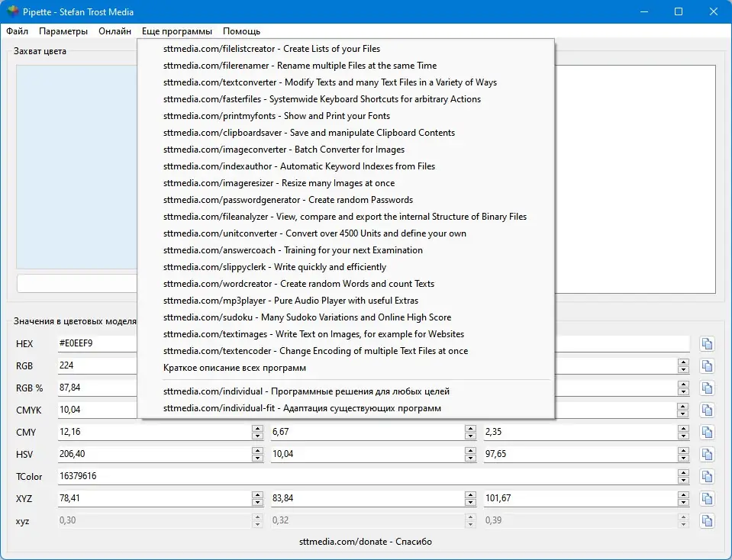Select imageresizer menu entry

point(346,183)
